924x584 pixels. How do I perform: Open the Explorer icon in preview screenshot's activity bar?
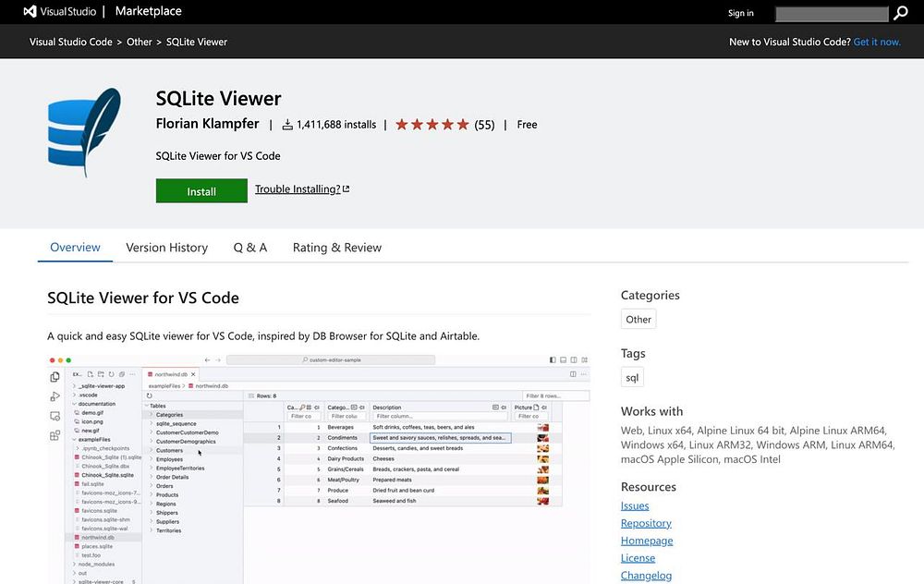(55, 377)
